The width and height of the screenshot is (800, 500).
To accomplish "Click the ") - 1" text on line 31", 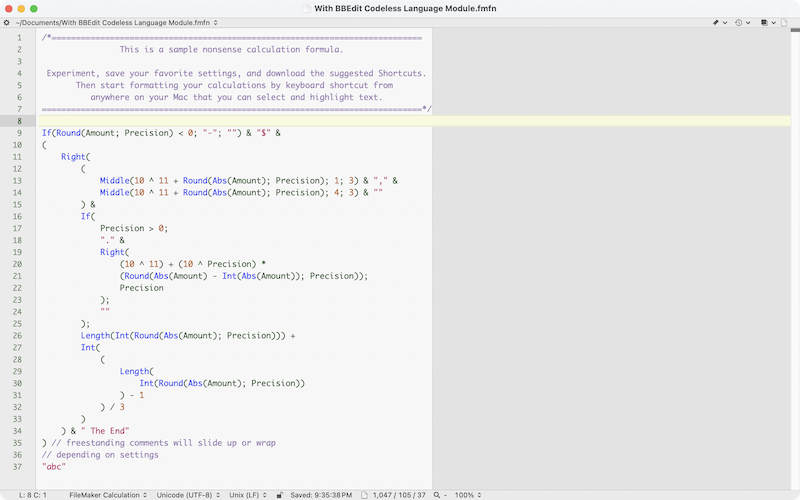I will tap(132, 395).
